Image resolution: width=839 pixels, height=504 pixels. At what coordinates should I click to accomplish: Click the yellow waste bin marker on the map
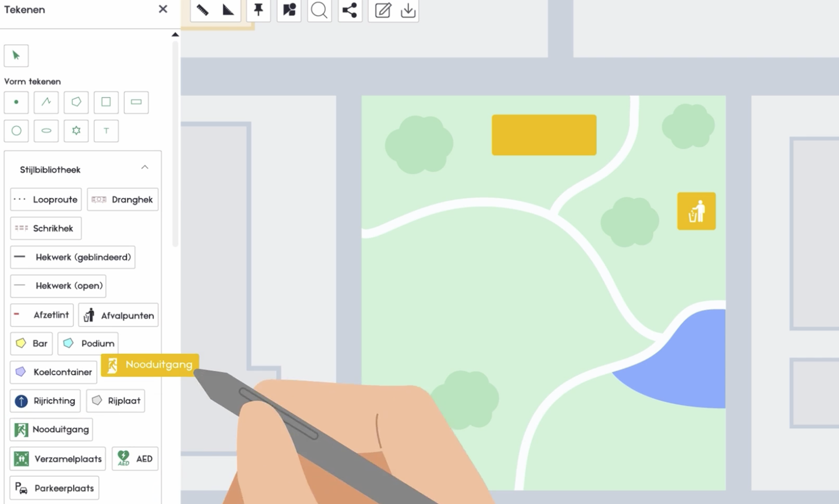click(x=696, y=211)
